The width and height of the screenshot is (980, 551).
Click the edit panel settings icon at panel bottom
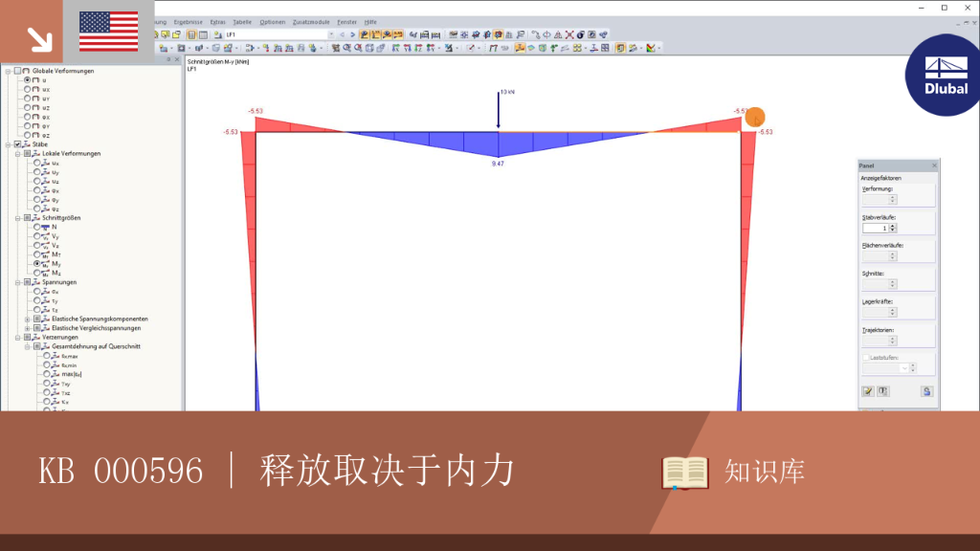[x=868, y=391]
